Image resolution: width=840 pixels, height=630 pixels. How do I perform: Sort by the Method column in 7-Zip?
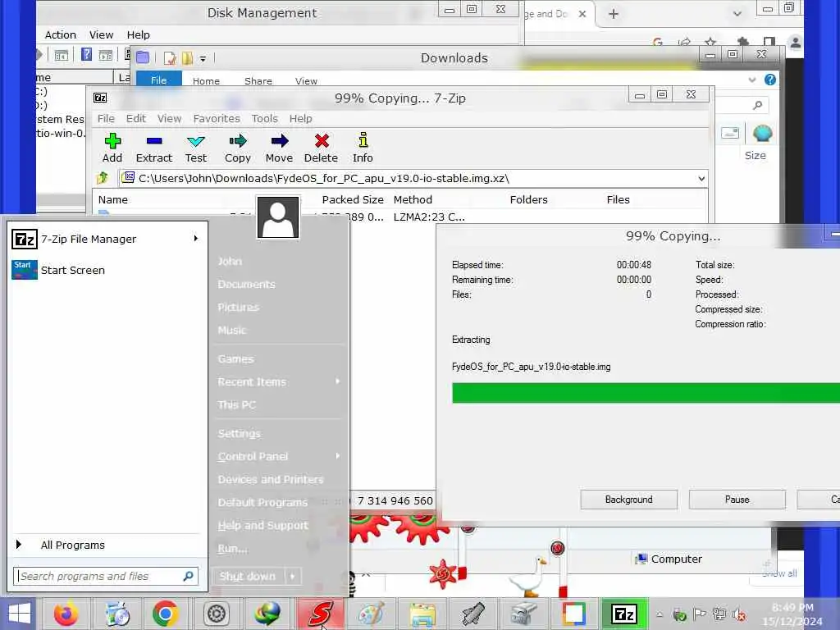[x=413, y=199]
